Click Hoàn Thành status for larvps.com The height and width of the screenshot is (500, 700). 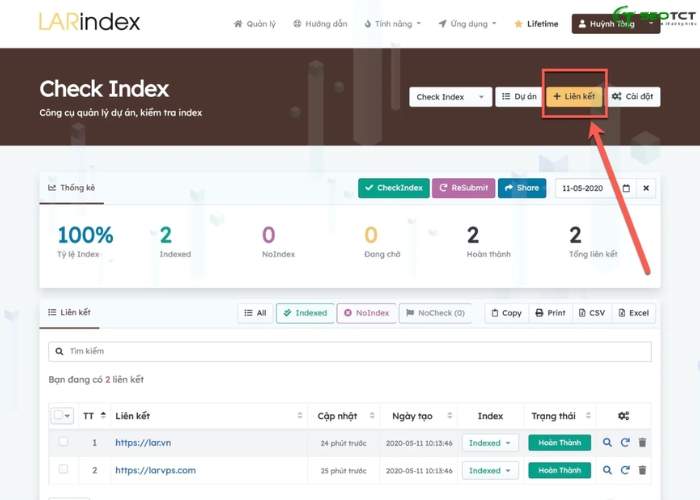pos(559,471)
